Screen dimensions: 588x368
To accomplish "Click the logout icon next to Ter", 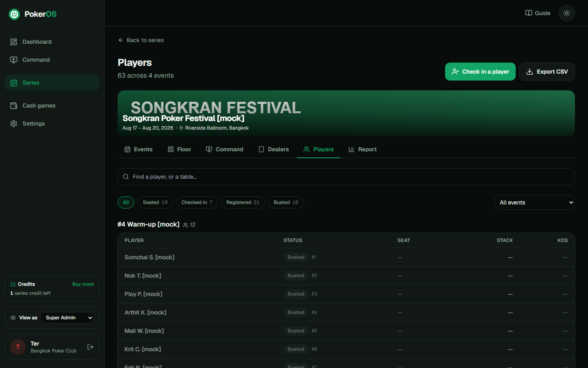I will tap(91, 347).
